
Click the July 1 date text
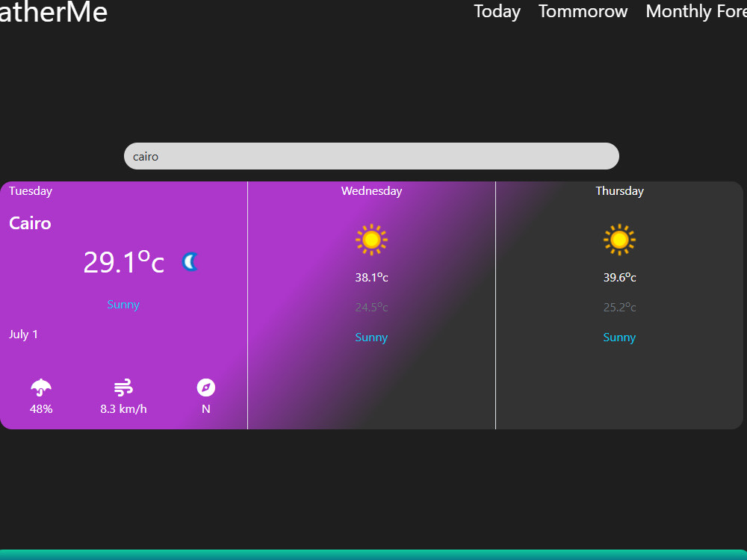tap(23, 335)
